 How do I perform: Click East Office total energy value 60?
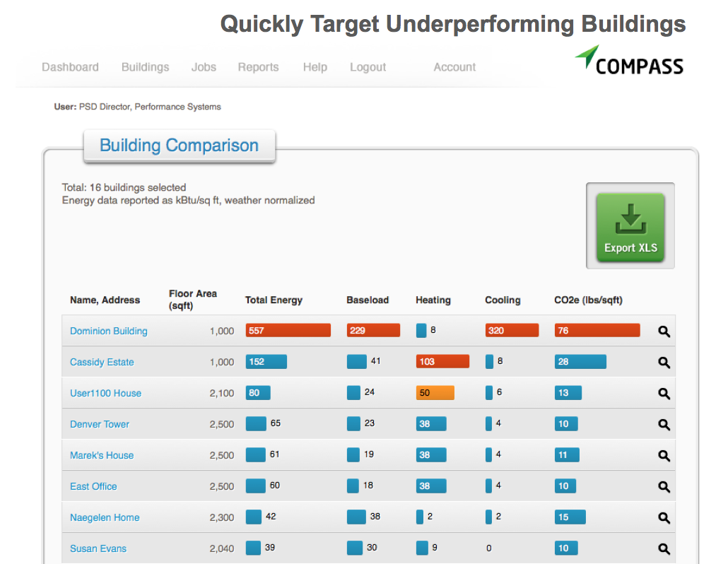tap(275, 486)
